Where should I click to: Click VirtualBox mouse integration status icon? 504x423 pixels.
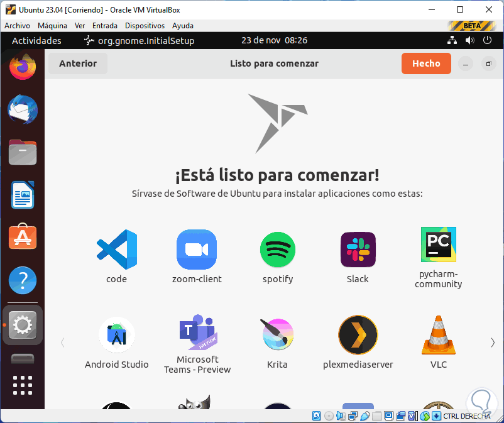click(x=425, y=416)
